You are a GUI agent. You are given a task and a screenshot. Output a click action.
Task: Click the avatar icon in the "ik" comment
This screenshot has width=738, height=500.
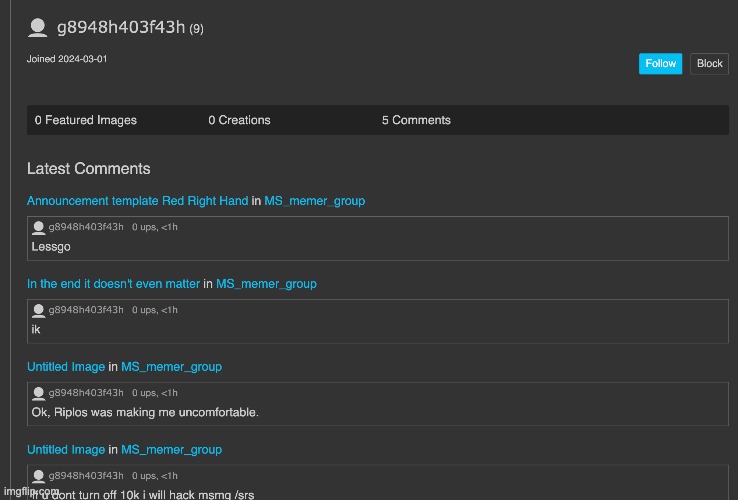pyautogui.click(x=39, y=310)
